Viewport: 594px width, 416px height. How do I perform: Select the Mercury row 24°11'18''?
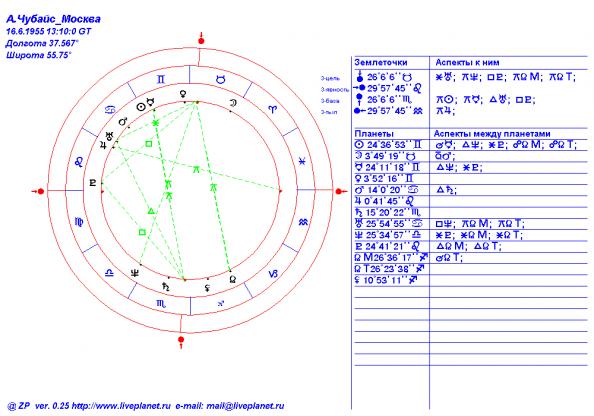pos(471,167)
